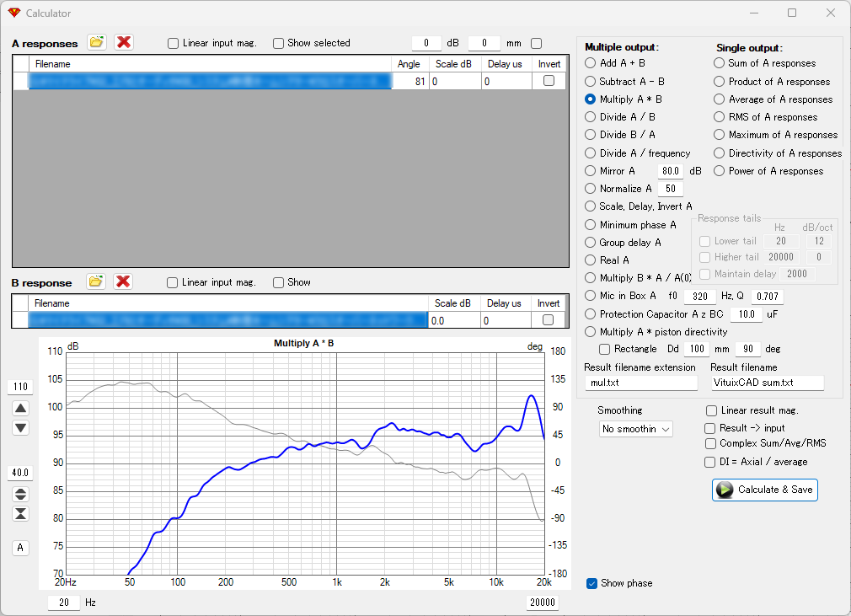Click red X to clear A responses
The width and height of the screenshot is (851, 616).
click(124, 42)
